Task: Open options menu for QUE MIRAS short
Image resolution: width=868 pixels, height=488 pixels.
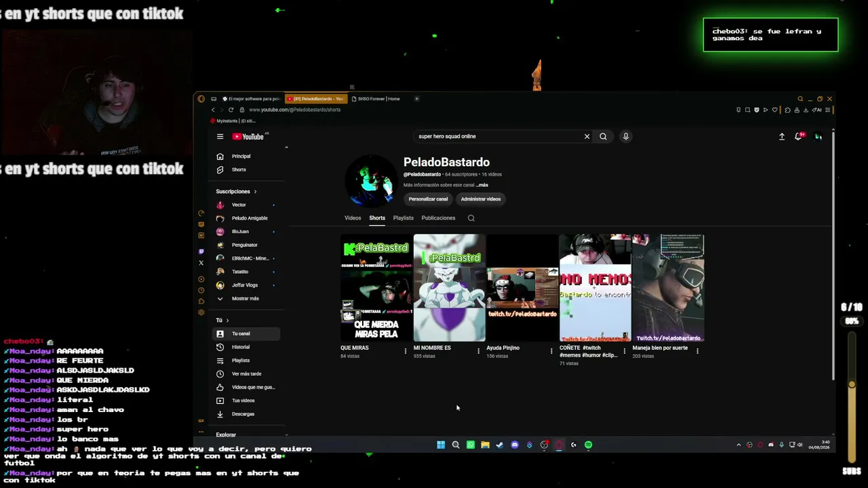Action: pyautogui.click(x=406, y=351)
